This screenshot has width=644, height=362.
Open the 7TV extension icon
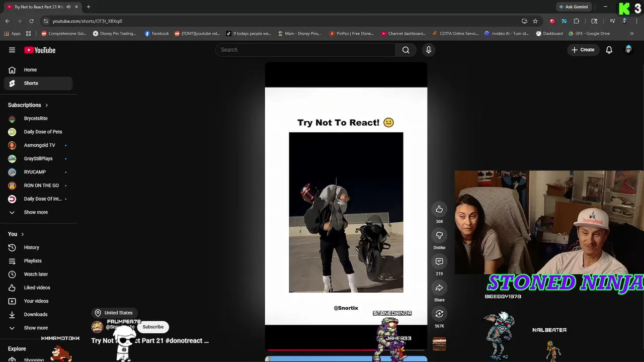pyautogui.click(x=564, y=21)
